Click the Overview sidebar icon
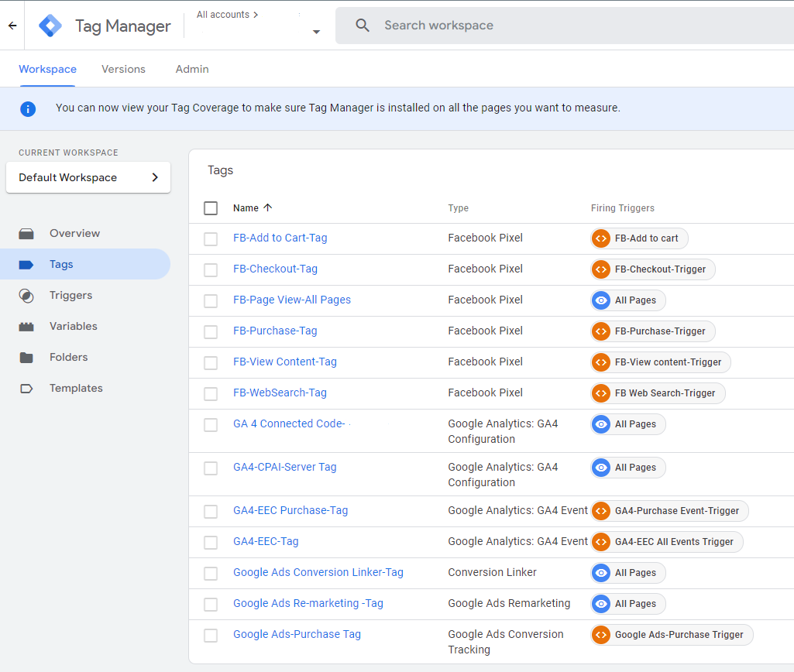The width and height of the screenshot is (794, 672). [26, 234]
